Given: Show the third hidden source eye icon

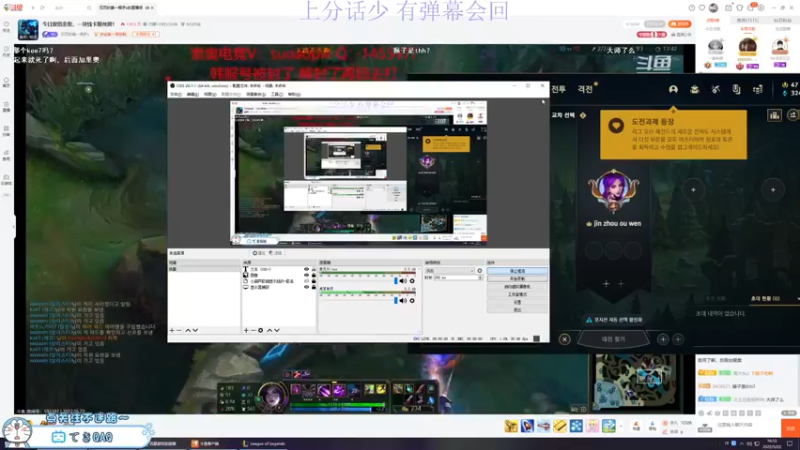Looking at the screenshot, I should pyautogui.click(x=307, y=281).
